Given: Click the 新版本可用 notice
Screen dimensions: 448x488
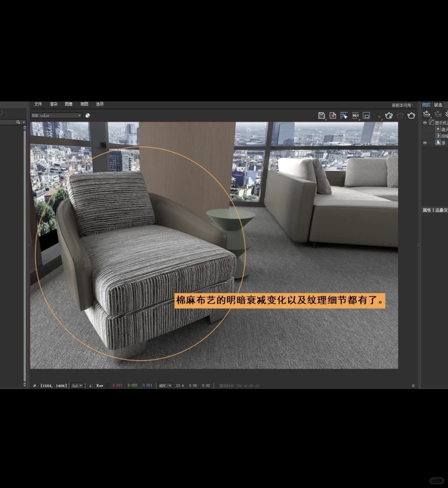Looking at the screenshot, I should pyautogui.click(x=402, y=105).
